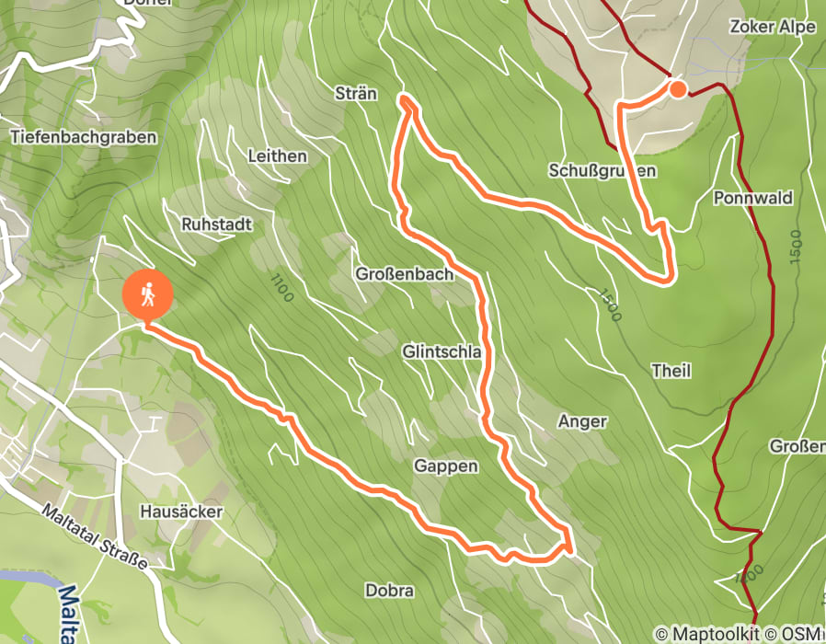Click the Hausäcker place label

pos(181,512)
